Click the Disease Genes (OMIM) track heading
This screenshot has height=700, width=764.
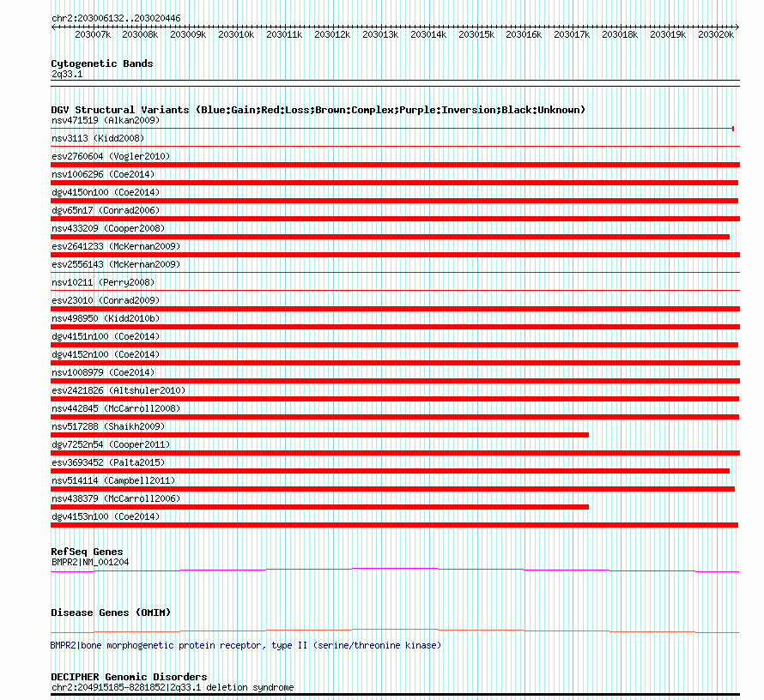pos(111,612)
